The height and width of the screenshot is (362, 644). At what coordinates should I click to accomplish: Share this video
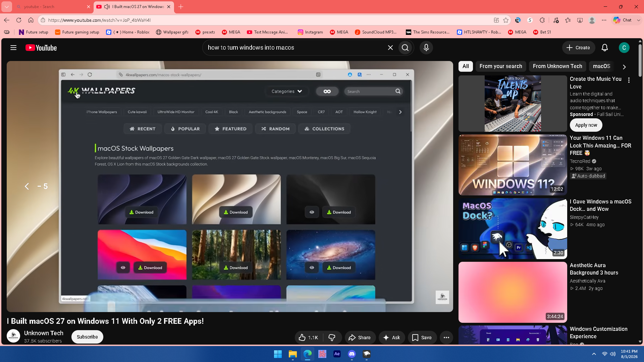click(360, 338)
